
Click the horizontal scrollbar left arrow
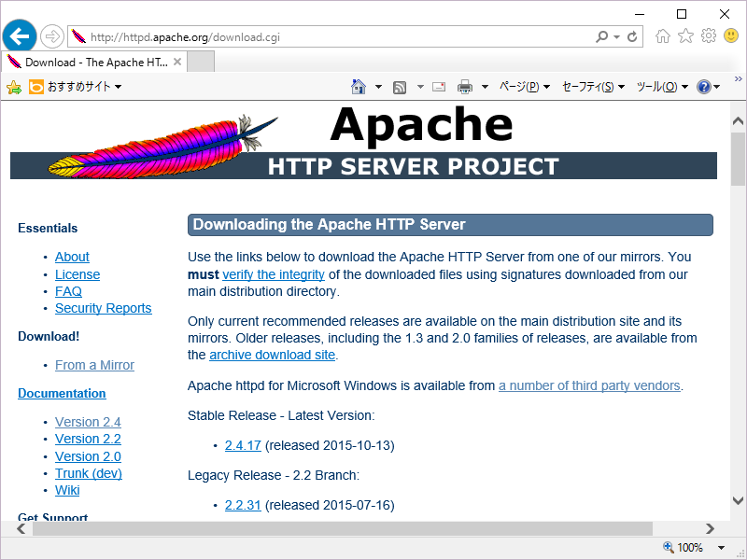click(21, 528)
